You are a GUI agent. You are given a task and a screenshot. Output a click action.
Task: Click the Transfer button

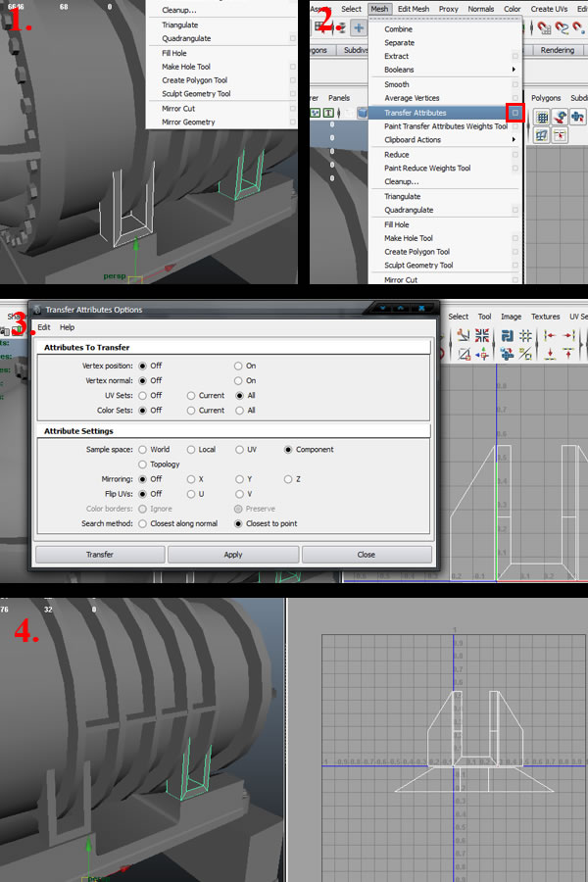(x=100, y=555)
